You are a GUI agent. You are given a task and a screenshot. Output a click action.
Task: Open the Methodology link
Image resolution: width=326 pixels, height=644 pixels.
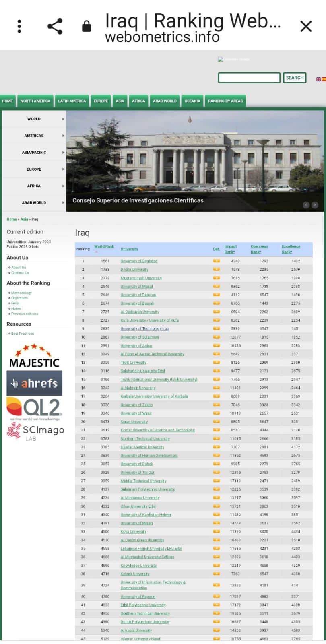(21, 293)
